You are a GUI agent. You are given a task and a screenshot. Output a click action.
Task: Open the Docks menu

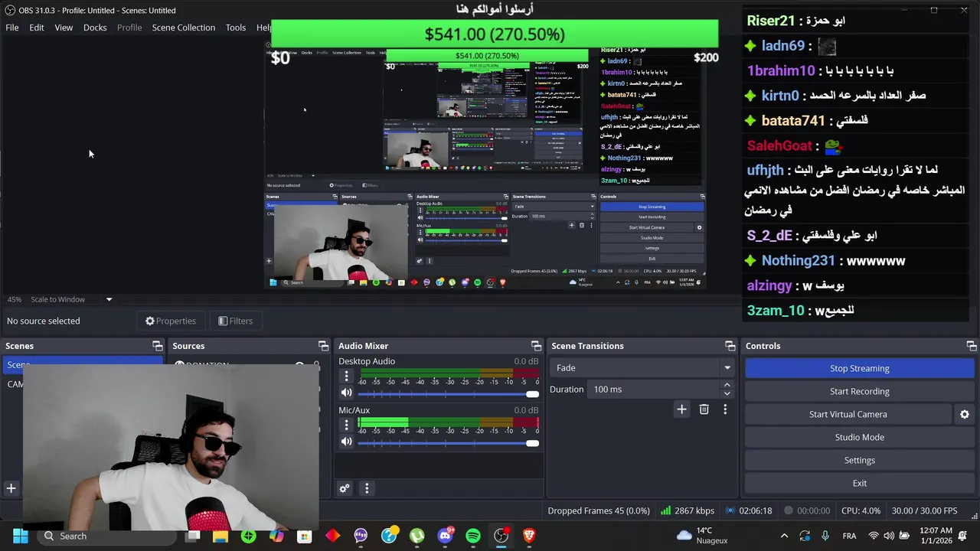[95, 28]
